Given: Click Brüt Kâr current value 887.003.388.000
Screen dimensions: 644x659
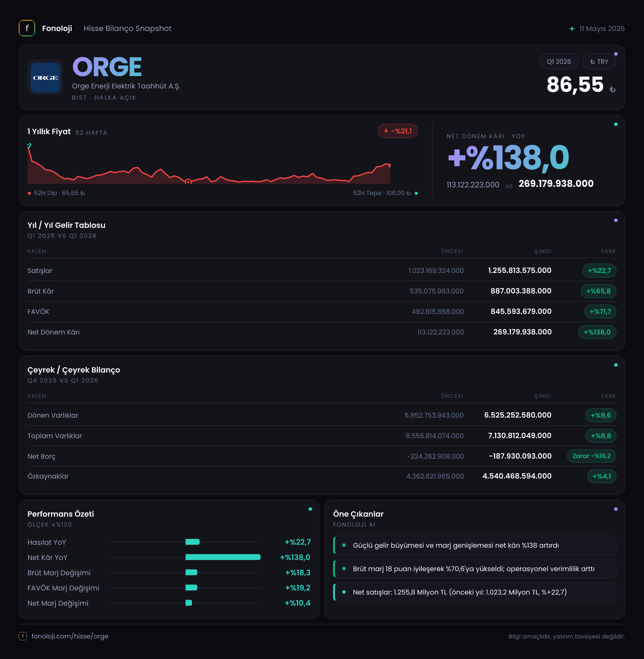Looking at the screenshot, I should click(x=521, y=291).
